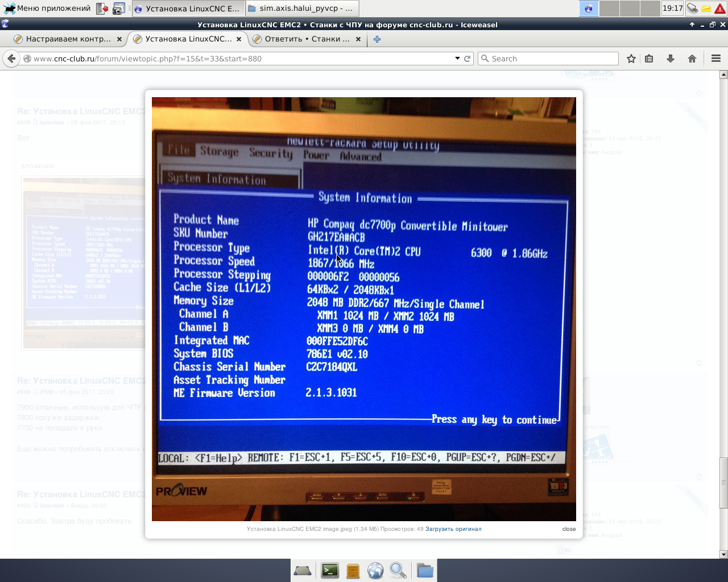Open the title of post #898 by botcman
This screenshot has height=582, width=728.
81,111
